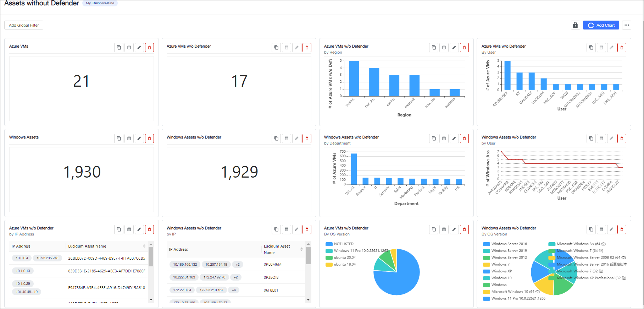View data for Windows Assets w/o Defender by User
The height and width of the screenshot is (309, 644).
[x=601, y=139]
